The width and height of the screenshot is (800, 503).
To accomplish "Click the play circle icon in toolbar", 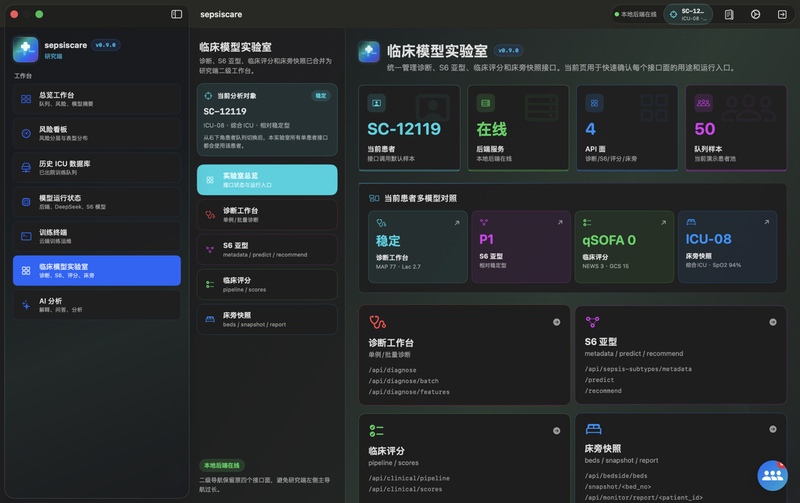I will [756, 14].
